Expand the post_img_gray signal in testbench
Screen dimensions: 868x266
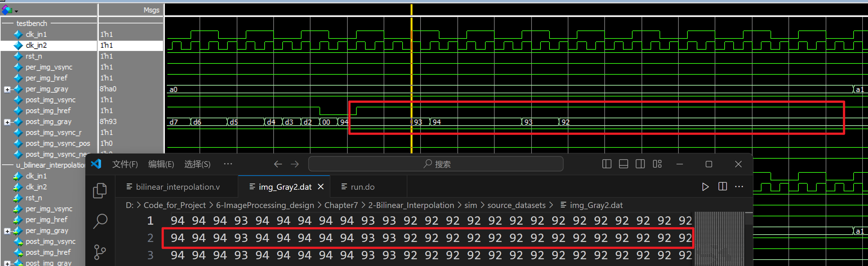(7, 122)
